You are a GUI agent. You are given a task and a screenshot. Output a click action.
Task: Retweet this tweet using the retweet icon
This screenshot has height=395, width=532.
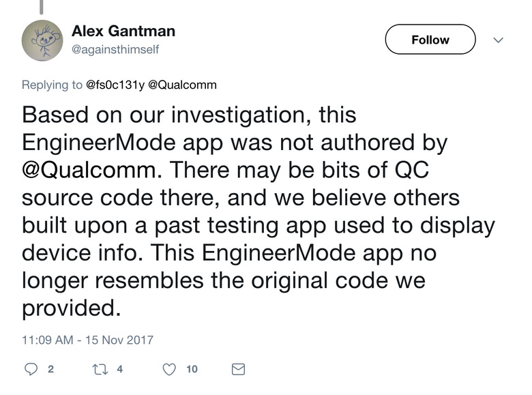(x=100, y=369)
